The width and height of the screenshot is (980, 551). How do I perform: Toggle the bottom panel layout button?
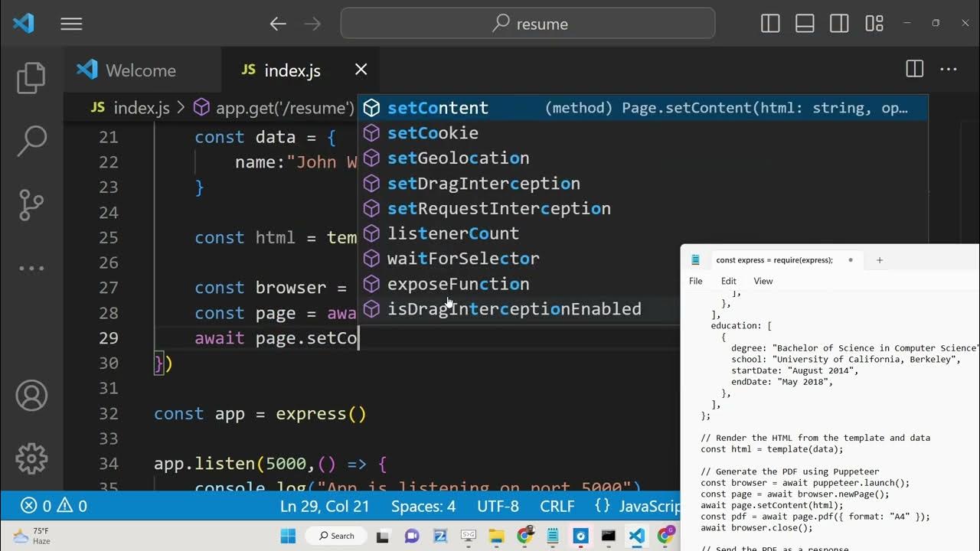click(x=805, y=24)
